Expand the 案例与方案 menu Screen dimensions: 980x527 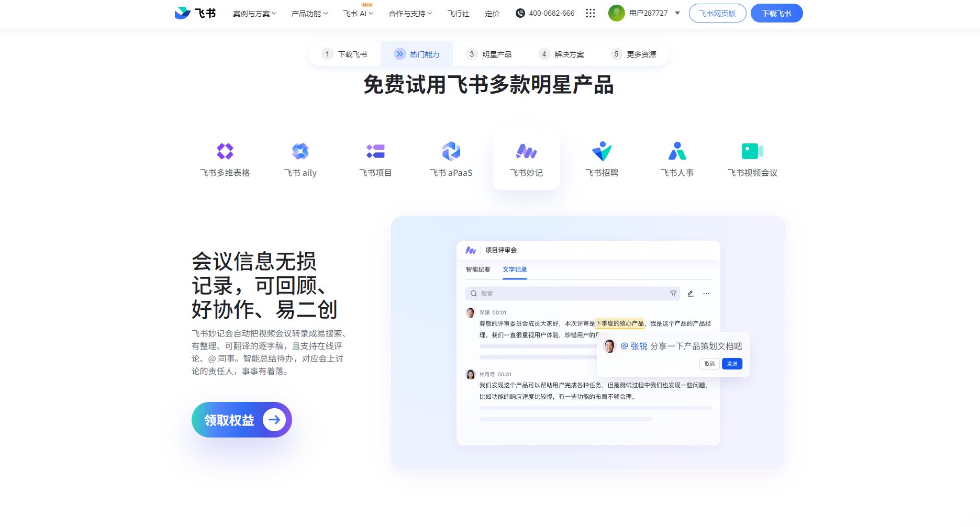click(x=254, y=14)
